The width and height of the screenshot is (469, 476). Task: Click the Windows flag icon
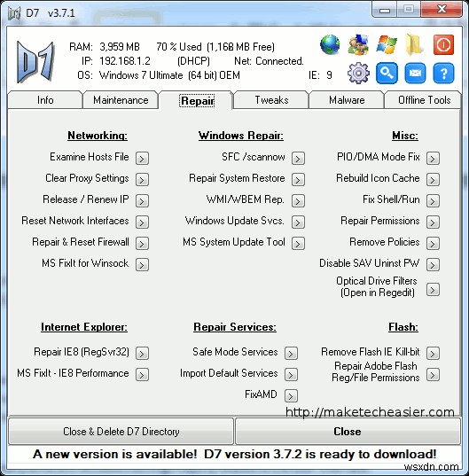tap(387, 44)
